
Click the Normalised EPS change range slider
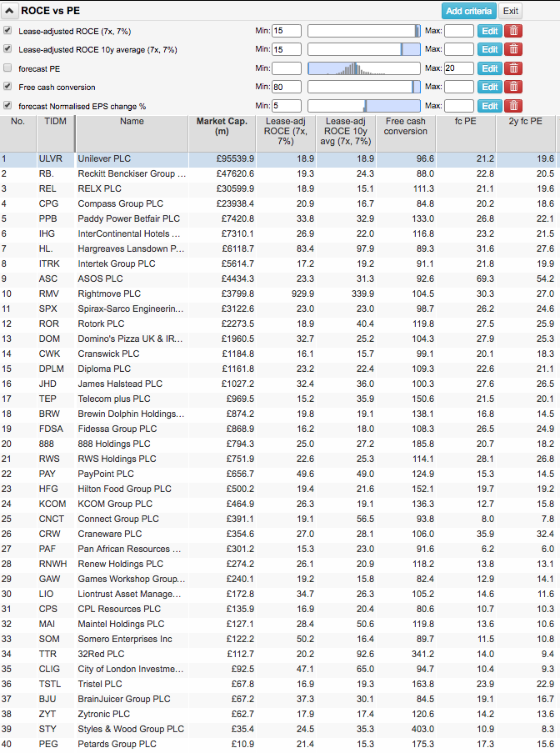(x=364, y=106)
